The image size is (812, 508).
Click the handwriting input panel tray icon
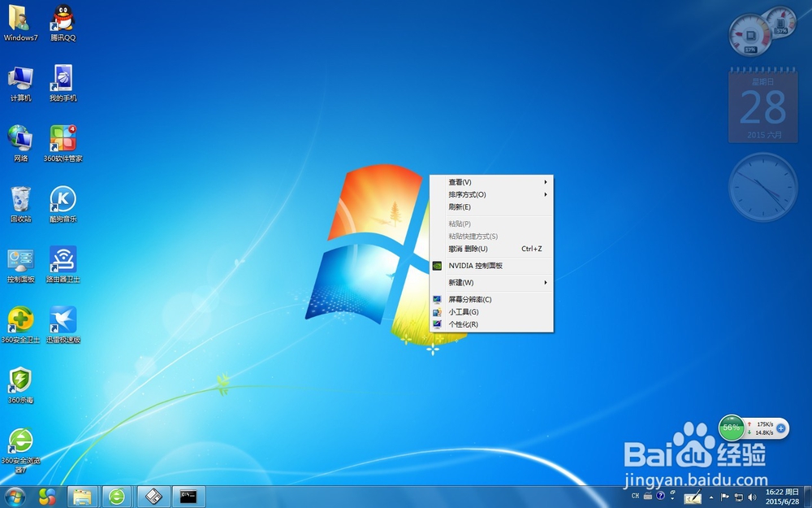point(693,497)
